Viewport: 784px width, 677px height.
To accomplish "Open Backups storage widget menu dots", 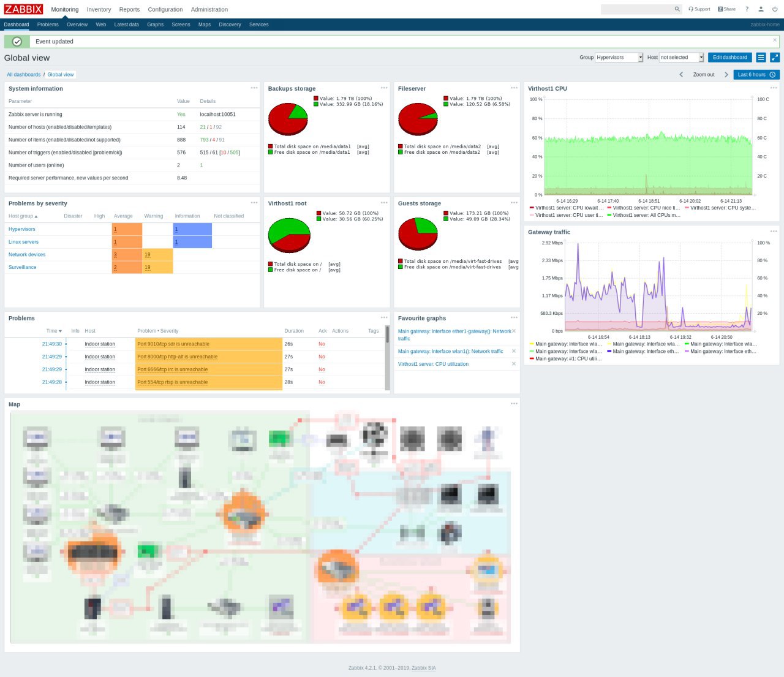I will click(384, 88).
